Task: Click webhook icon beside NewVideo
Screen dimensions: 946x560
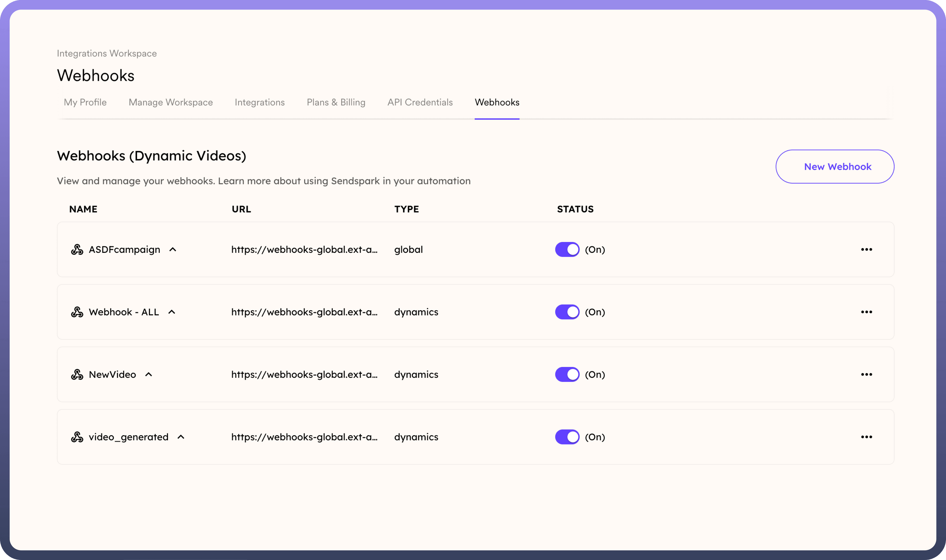Action: pos(77,374)
